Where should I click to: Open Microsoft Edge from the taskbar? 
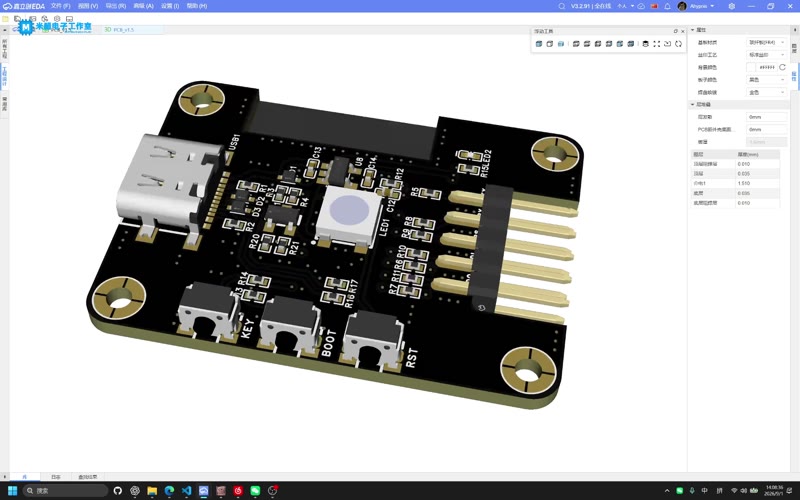(169, 491)
